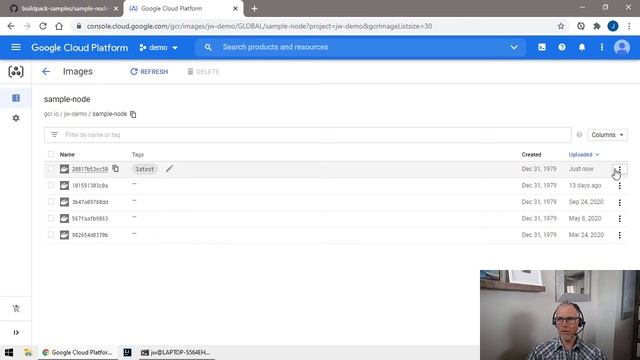
Task: Toggle the select-all checkbox in header row
Action: pyautogui.click(x=51, y=154)
